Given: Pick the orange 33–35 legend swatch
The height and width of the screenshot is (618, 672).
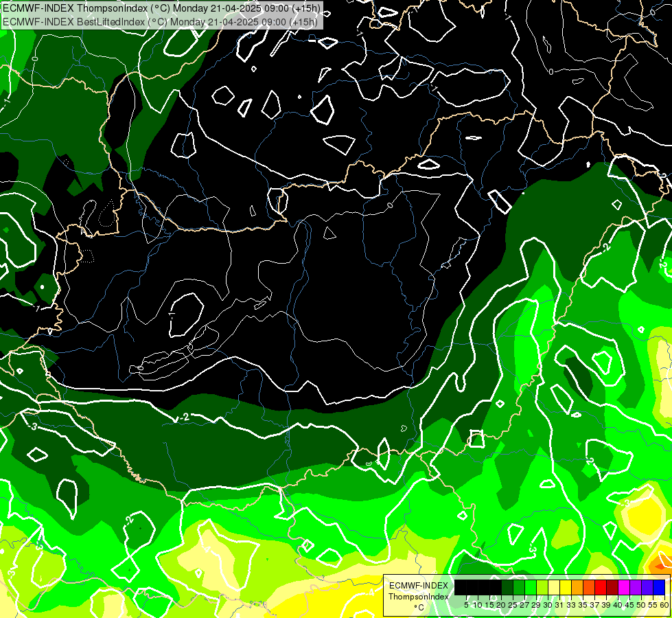Looking at the screenshot, I should tap(577, 588).
